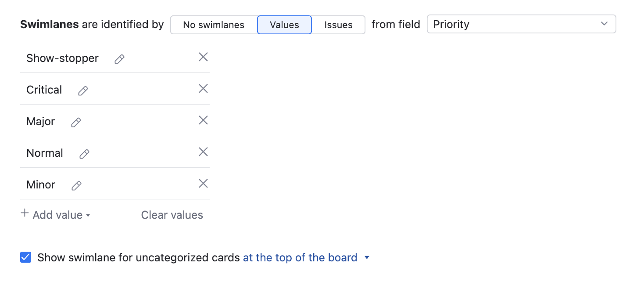644x282 pixels.
Task: Remove the Major swimlane row
Action: 203,120
